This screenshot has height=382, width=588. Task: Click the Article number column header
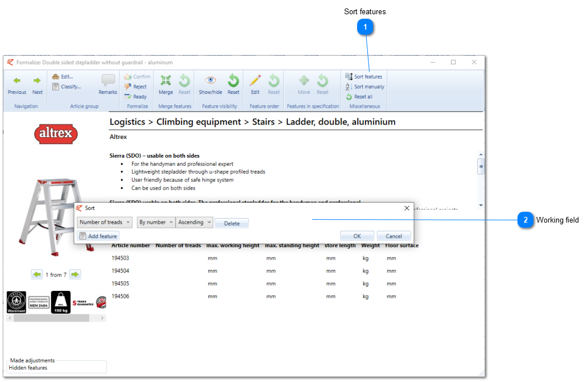point(130,245)
